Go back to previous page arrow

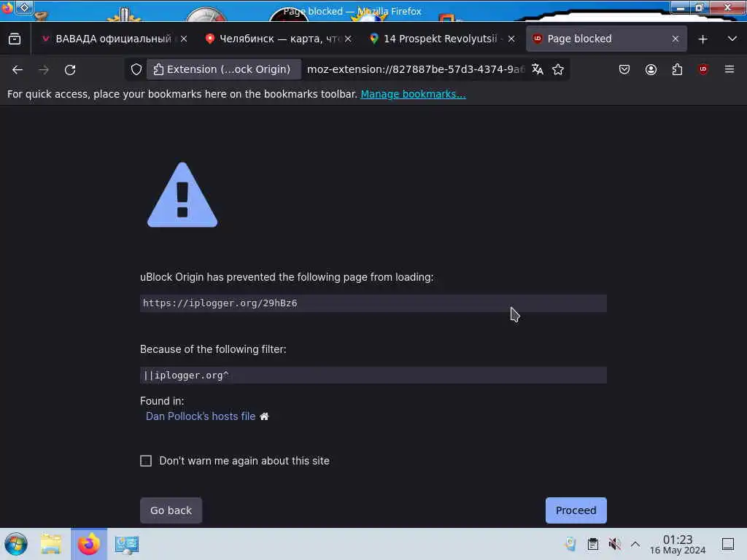[18, 69]
